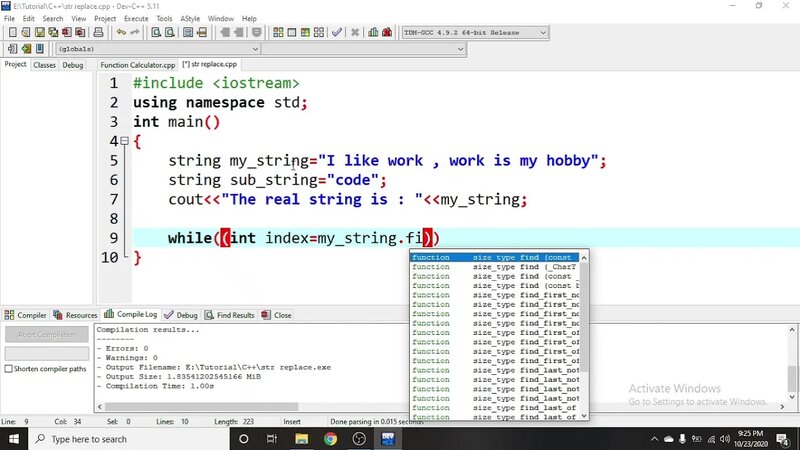Open the Windows Start menu
The width and height of the screenshot is (800, 450).
[14, 439]
